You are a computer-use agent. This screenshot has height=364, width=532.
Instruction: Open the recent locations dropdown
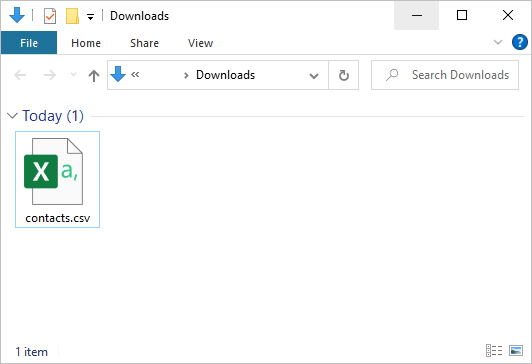(x=73, y=75)
